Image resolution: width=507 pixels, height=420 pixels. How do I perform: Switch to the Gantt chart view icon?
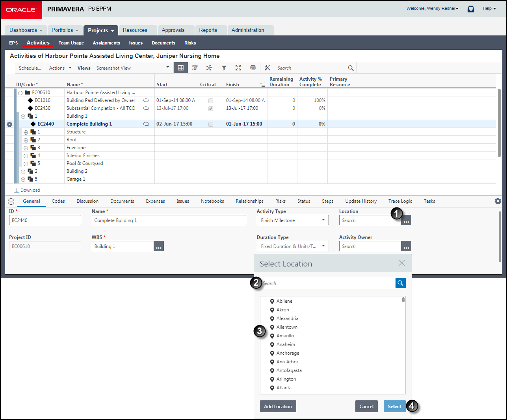coord(195,68)
